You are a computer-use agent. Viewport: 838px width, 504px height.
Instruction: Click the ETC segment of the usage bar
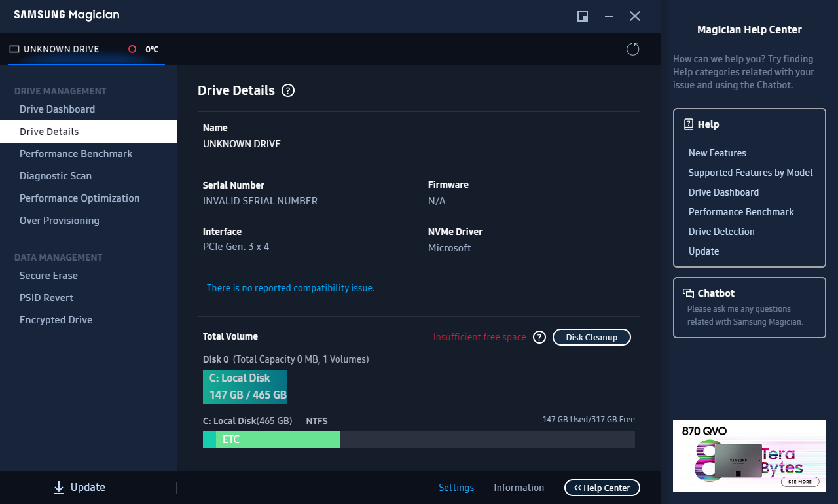[x=278, y=440]
